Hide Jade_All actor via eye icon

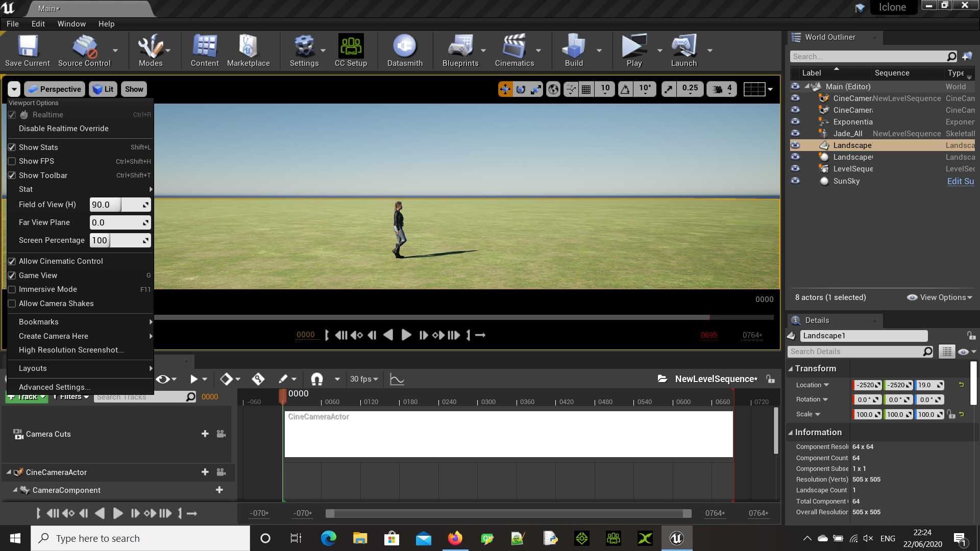point(795,133)
